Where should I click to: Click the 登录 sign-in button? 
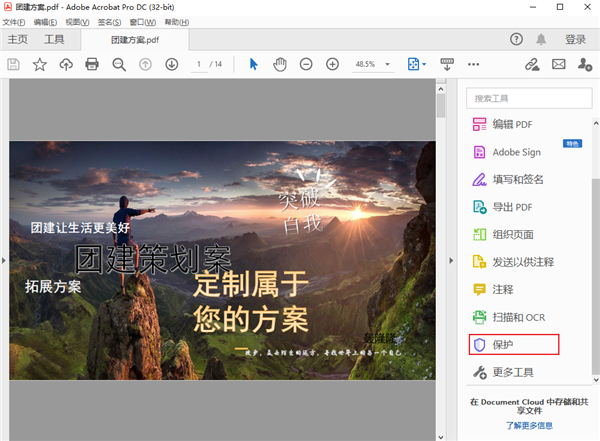click(x=575, y=40)
